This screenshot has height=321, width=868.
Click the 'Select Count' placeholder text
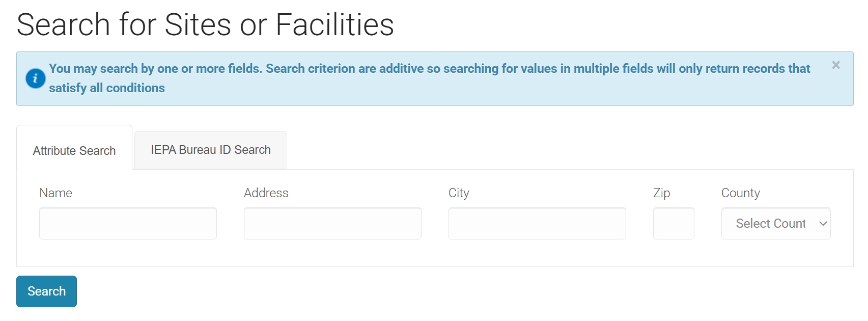click(771, 224)
